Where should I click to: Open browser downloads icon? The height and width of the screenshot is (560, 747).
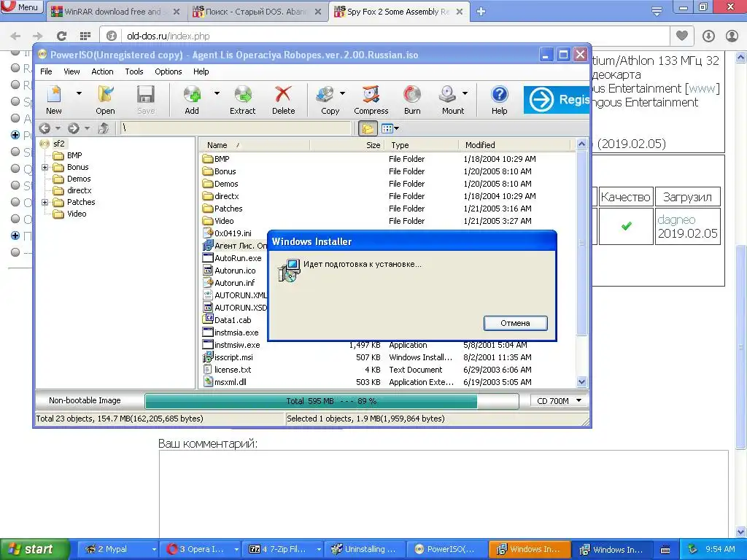[708, 36]
